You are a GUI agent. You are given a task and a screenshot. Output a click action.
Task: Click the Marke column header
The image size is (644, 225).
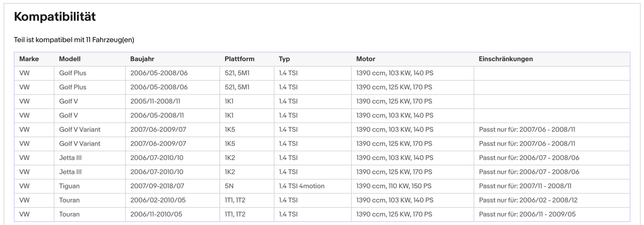[29, 59]
